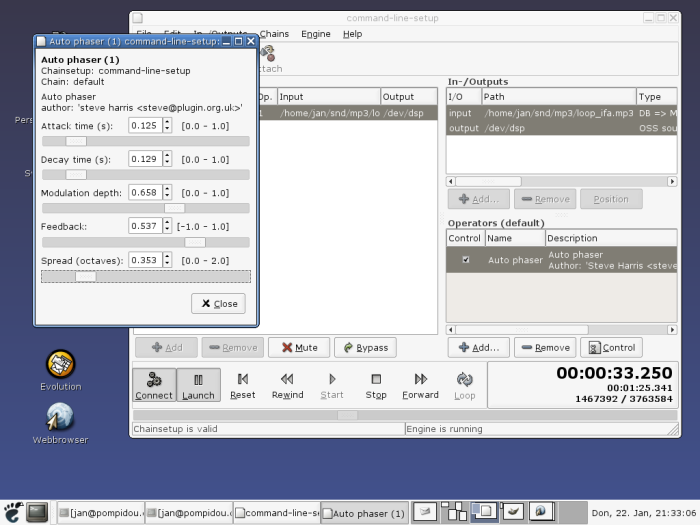Open the Evolution desktop icon
Image resolution: width=700 pixels, height=525 pixels.
(61, 364)
